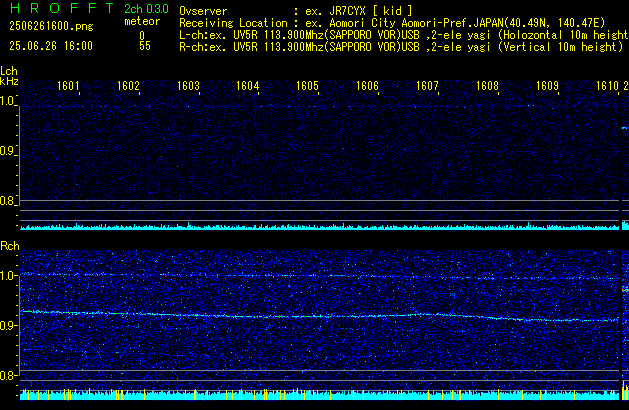Click the R-ch UV5R description line

point(401,47)
